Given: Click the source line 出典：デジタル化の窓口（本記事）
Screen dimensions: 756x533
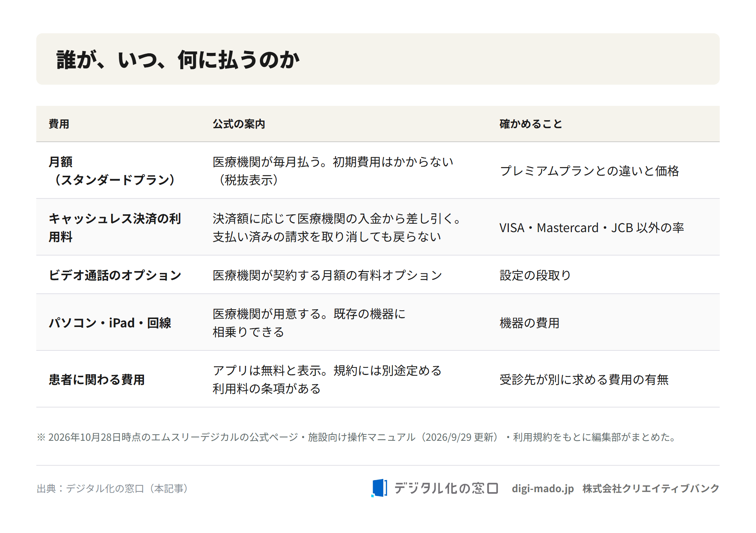Looking at the screenshot, I should click(x=112, y=488).
